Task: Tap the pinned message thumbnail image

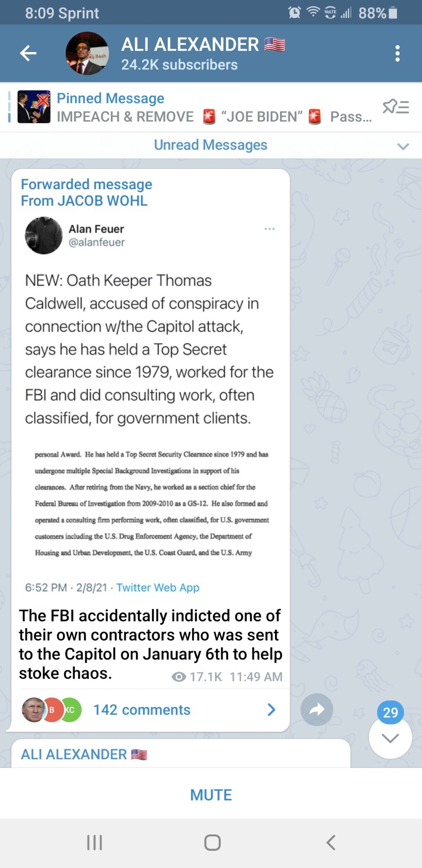Action: click(34, 107)
